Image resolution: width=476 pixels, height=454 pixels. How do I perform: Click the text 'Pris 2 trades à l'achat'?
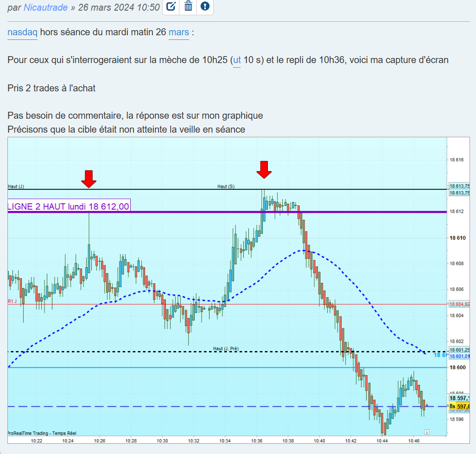coord(51,88)
